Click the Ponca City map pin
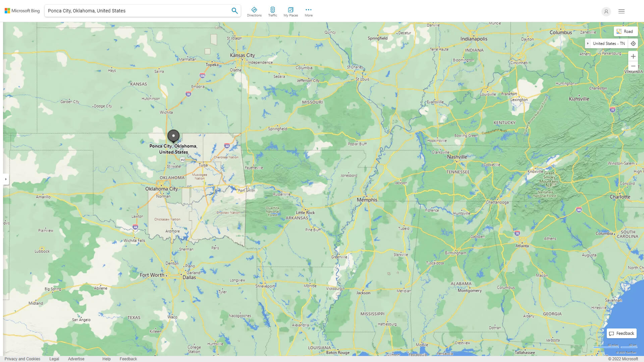Image resolution: width=644 pixels, height=362 pixels. [173, 136]
